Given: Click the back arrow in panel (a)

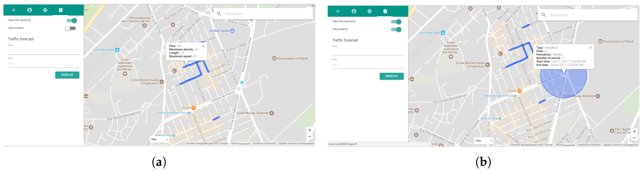Looking at the screenshot, I should pyautogui.click(x=14, y=10).
